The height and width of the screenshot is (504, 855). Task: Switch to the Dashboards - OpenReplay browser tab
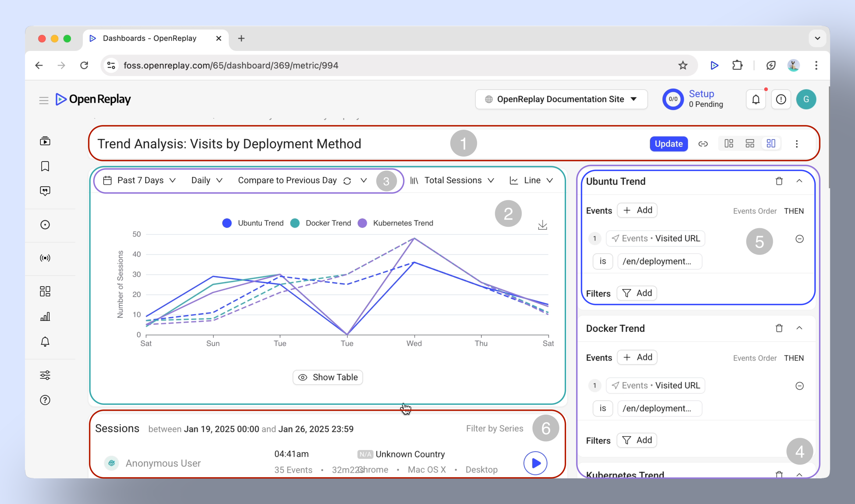pos(156,38)
